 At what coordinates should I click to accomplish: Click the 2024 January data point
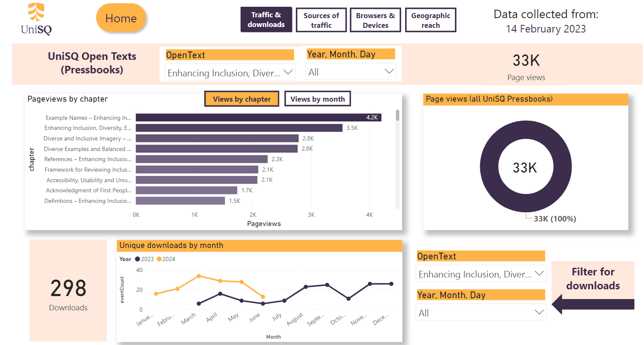tap(156, 294)
